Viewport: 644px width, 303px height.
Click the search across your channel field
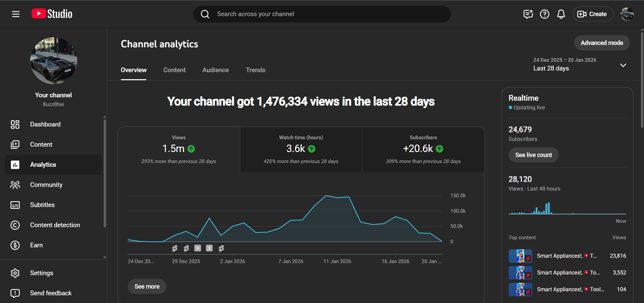coord(322,14)
